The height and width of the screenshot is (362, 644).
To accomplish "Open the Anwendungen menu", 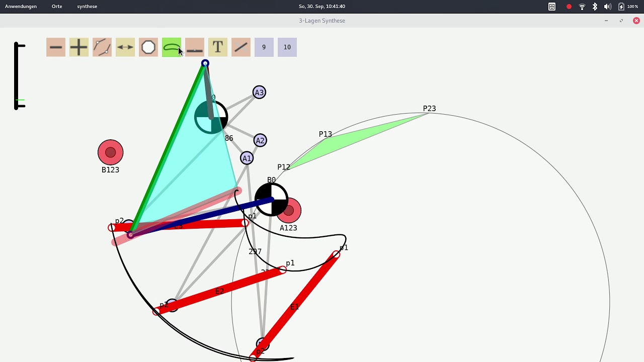I will coord(21,7).
